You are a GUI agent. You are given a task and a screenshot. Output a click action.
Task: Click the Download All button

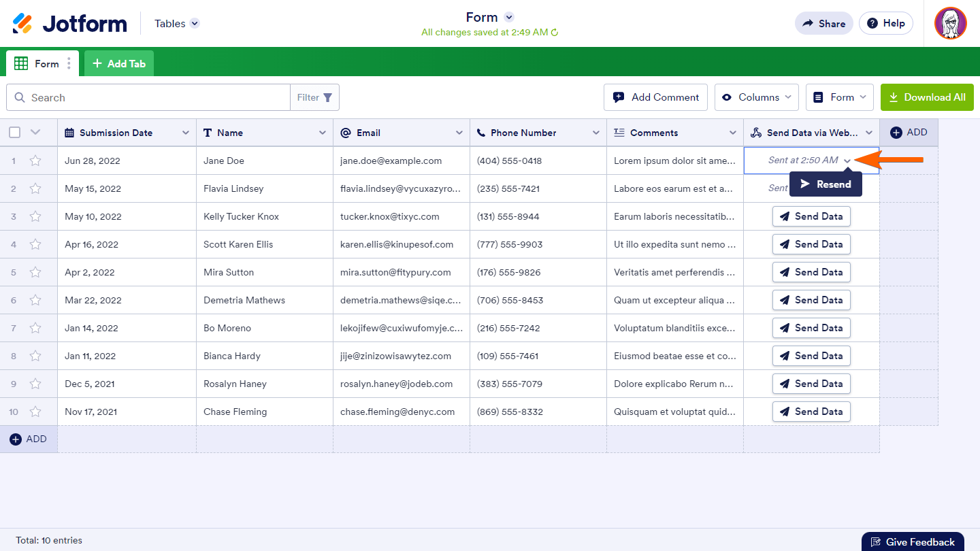pyautogui.click(x=927, y=97)
